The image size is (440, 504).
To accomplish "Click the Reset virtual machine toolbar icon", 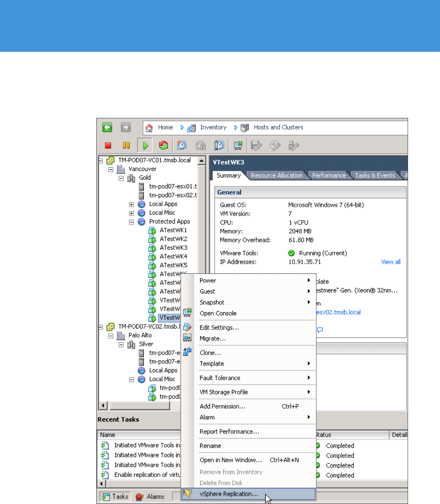I will 164,145.
